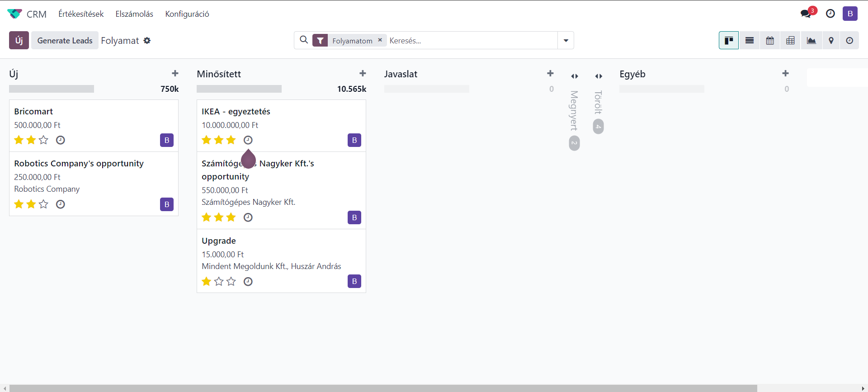Click the first star on IKEA card
This screenshot has height=392, width=868.
[207, 140]
